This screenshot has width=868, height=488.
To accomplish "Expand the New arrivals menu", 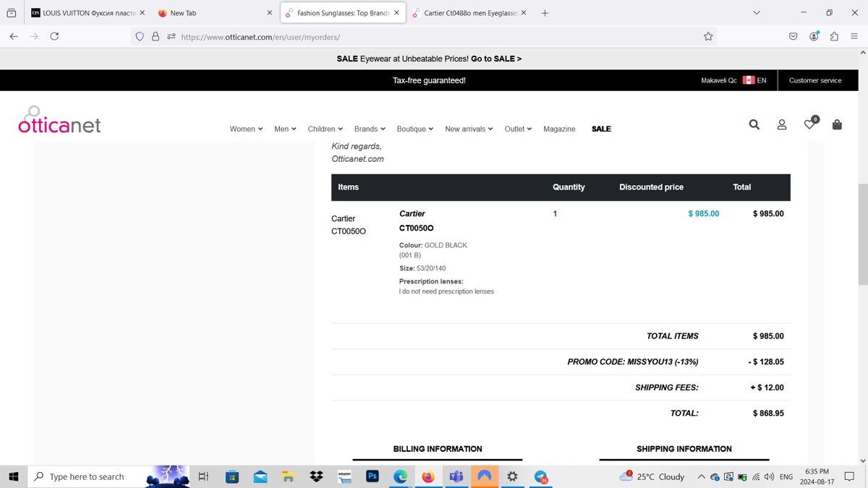I will pos(469,129).
